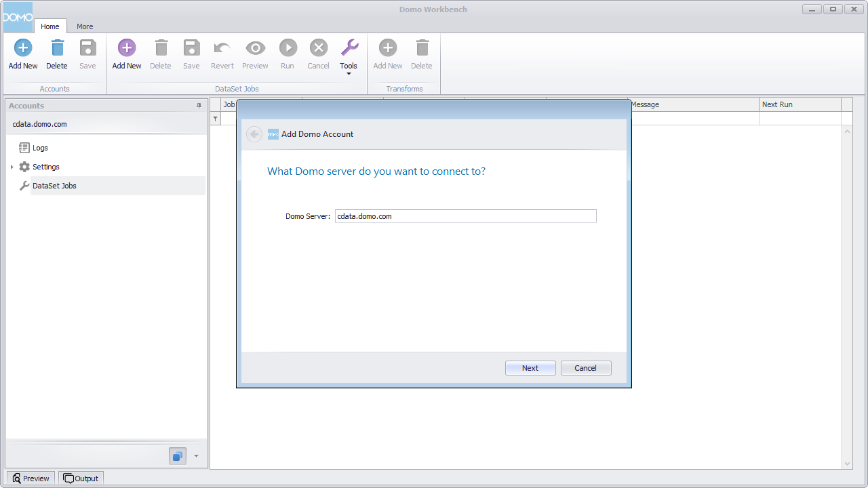Expand the Settings tree node

click(x=12, y=167)
